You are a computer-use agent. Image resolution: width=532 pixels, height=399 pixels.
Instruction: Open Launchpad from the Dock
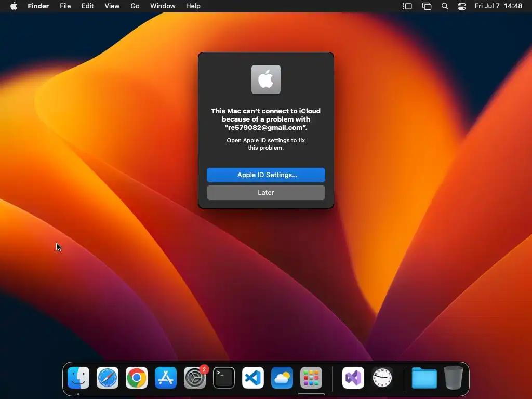point(311,378)
